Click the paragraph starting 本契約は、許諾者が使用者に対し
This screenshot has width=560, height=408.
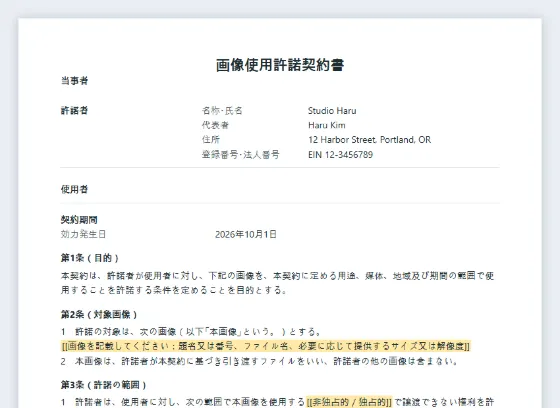pyautogui.click(x=278, y=283)
